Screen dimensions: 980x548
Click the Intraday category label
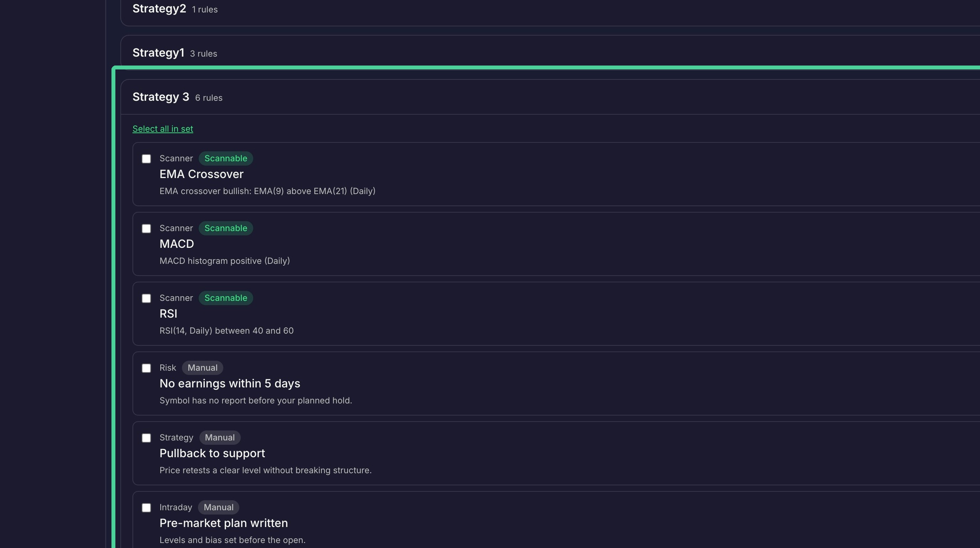[x=176, y=507]
